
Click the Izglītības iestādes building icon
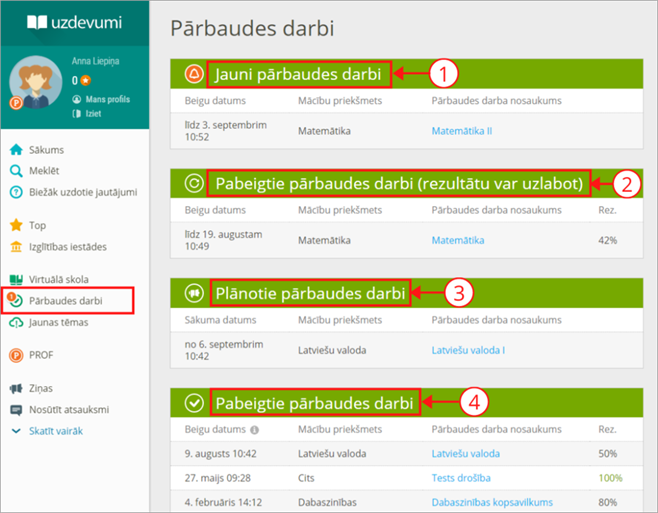coord(15,247)
